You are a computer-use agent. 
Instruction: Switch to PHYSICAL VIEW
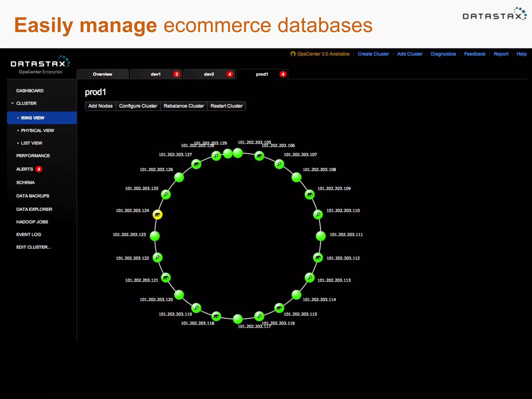(x=37, y=130)
